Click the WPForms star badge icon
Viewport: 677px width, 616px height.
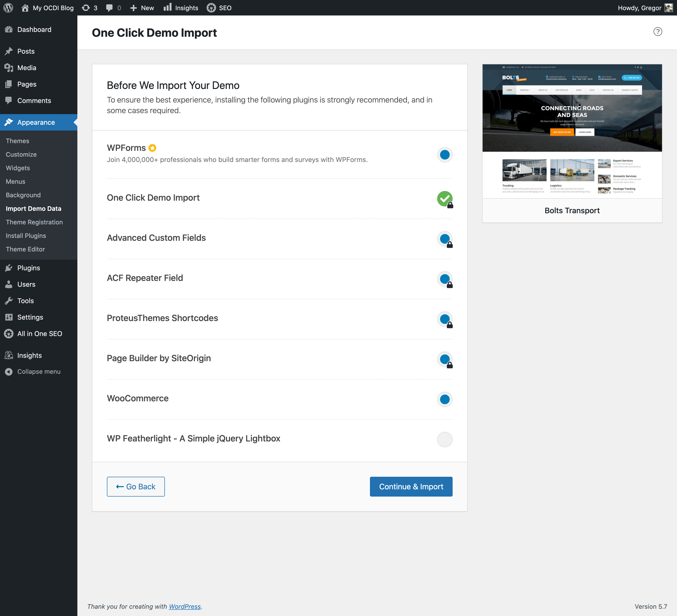tap(153, 148)
